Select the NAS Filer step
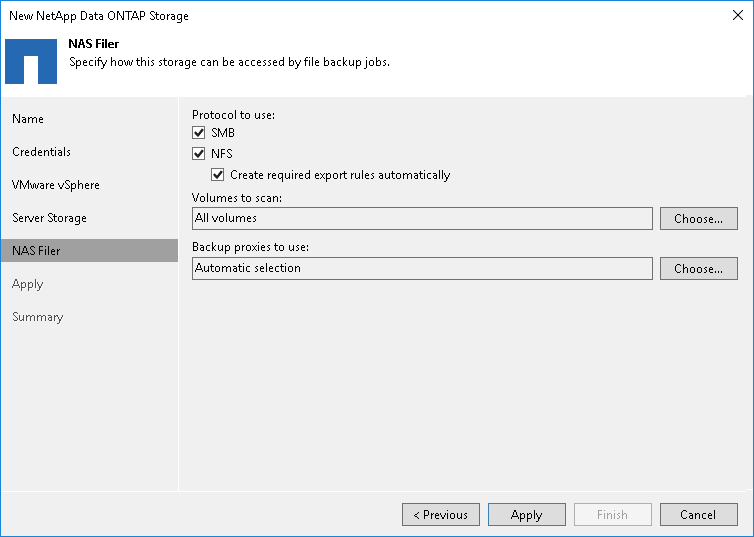Viewport: 754px width, 537px height. [36, 251]
